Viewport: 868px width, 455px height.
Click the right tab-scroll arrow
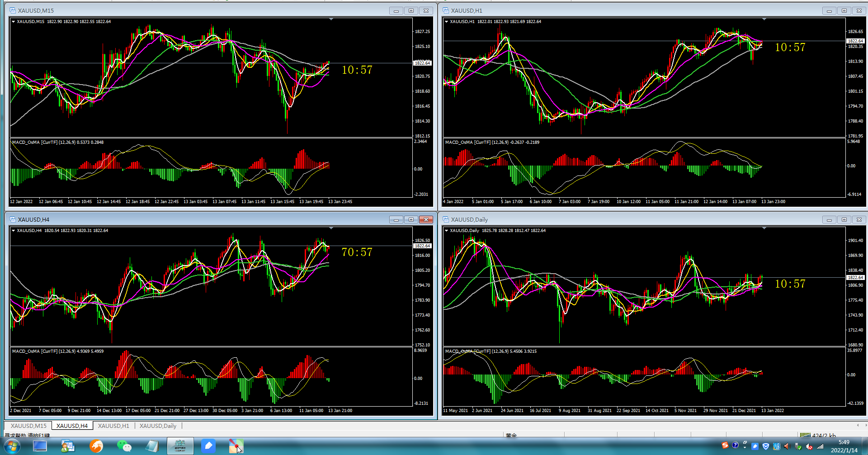866,425
